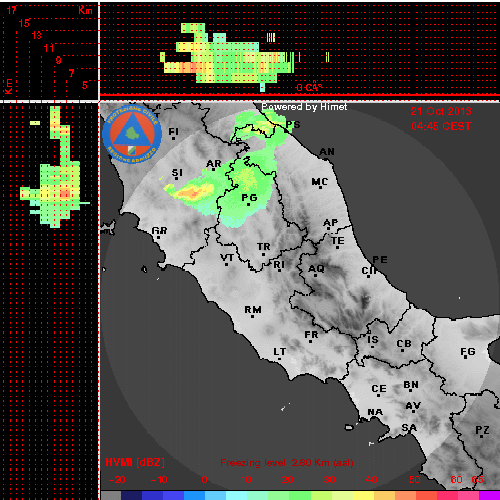This screenshot has height=500, width=500.
Task: Click the 'AN' city label
Action: [327, 152]
